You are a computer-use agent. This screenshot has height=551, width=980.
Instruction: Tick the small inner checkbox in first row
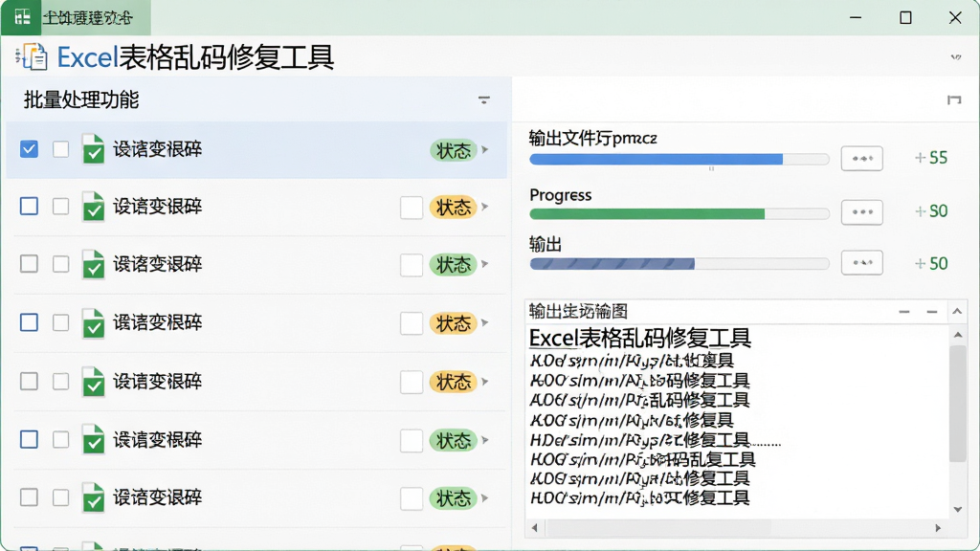pyautogui.click(x=60, y=149)
